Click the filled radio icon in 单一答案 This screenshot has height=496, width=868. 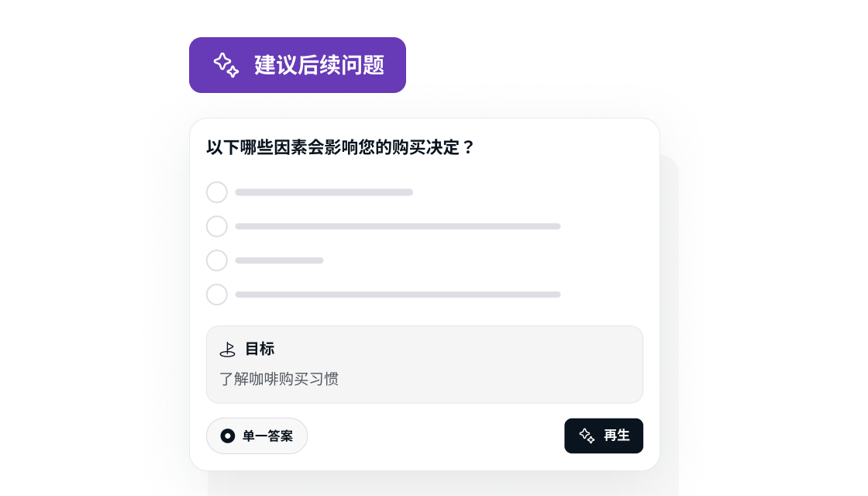point(228,436)
